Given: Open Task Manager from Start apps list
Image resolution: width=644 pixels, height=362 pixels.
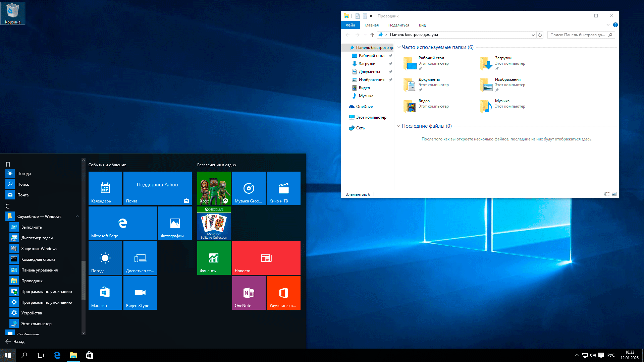Looking at the screenshot, I should (37, 238).
